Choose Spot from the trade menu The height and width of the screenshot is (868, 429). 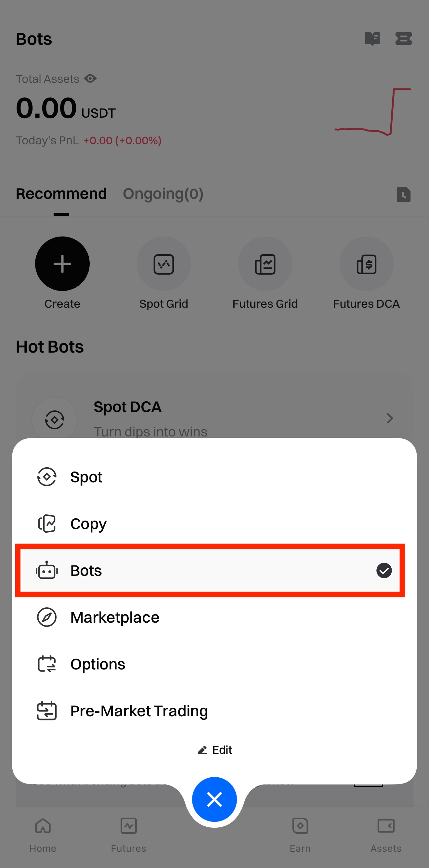[86, 477]
